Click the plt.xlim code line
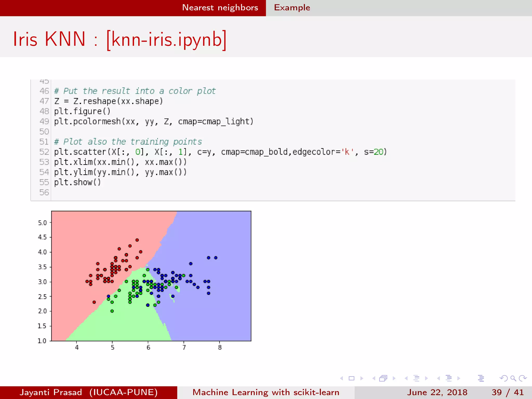The image size is (532, 399). coord(120,162)
